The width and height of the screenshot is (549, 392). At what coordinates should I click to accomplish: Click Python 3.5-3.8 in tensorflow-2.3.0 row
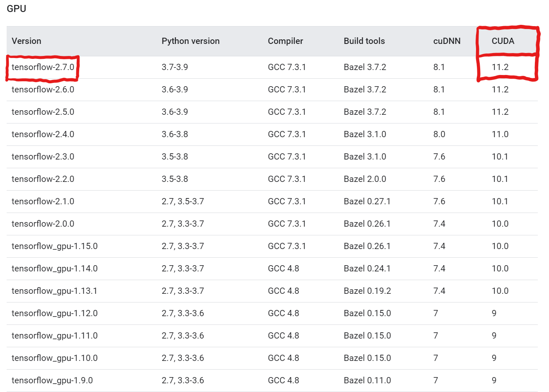(175, 157)
